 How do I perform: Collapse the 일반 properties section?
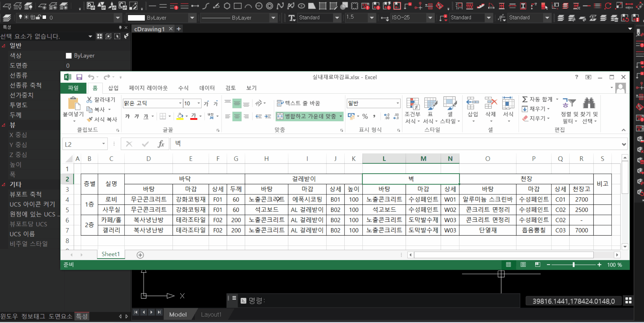tap(4, 46)
